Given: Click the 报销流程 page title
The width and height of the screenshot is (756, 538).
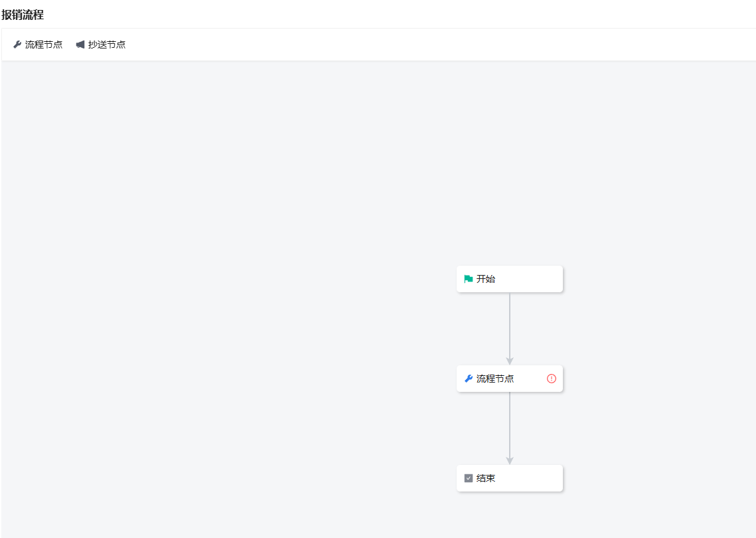Looking at the screenshot, I should (x=23, y=15).
